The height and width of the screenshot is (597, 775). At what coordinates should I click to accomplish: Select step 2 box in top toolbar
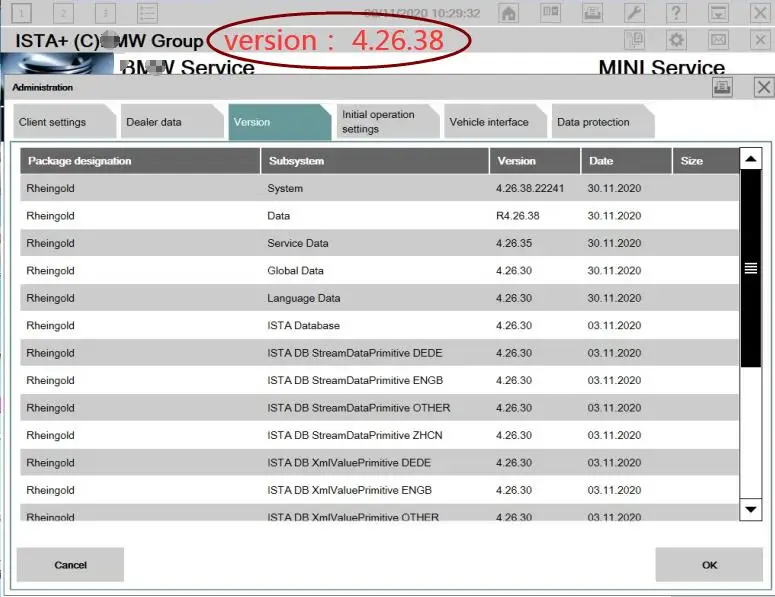click(x=63, y=13)
